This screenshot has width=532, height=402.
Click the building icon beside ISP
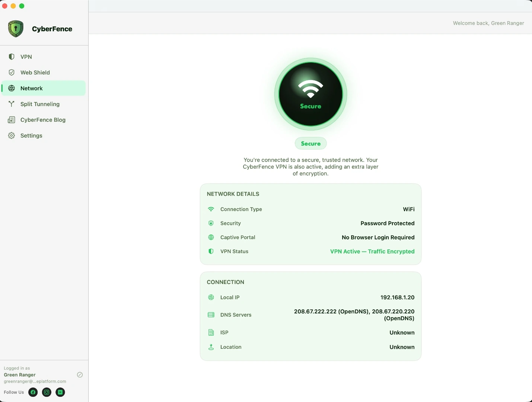[211, 332]
